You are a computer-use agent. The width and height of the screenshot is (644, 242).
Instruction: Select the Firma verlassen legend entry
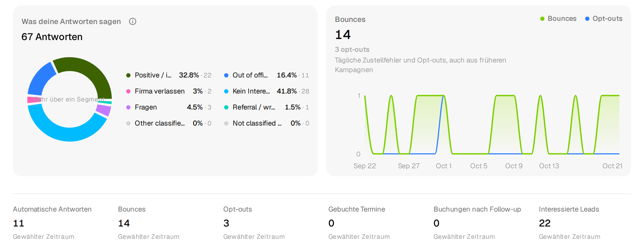[169, 91]
